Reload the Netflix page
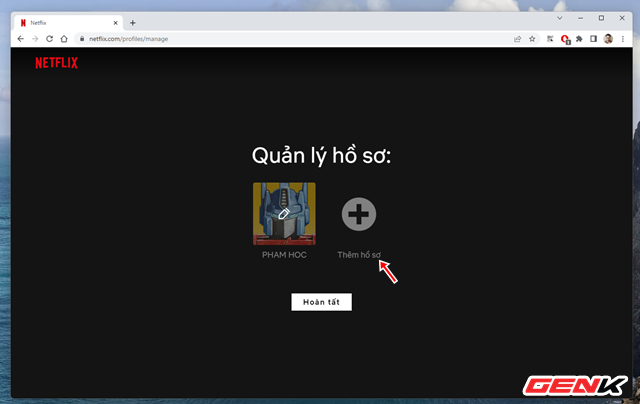The width and height of the screenshot is (640, 404). (49, 39)
